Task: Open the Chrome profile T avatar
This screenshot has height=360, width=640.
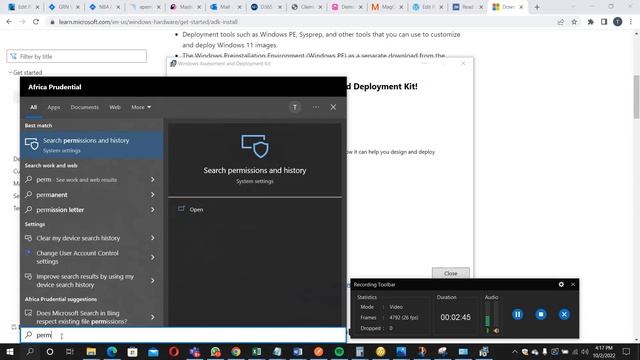Action: 618,22
